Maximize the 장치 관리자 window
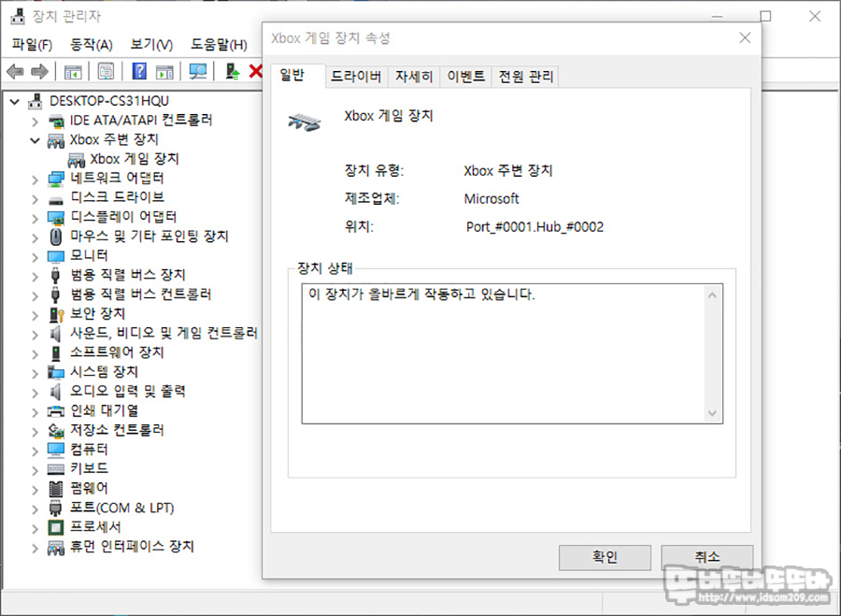Viewport: 841px width, 616px height. tap(765, 17)
